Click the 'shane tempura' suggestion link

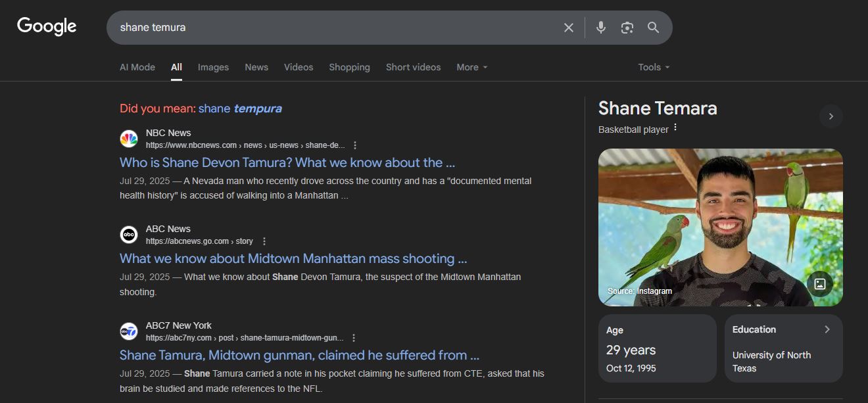[x=240, y=108]
